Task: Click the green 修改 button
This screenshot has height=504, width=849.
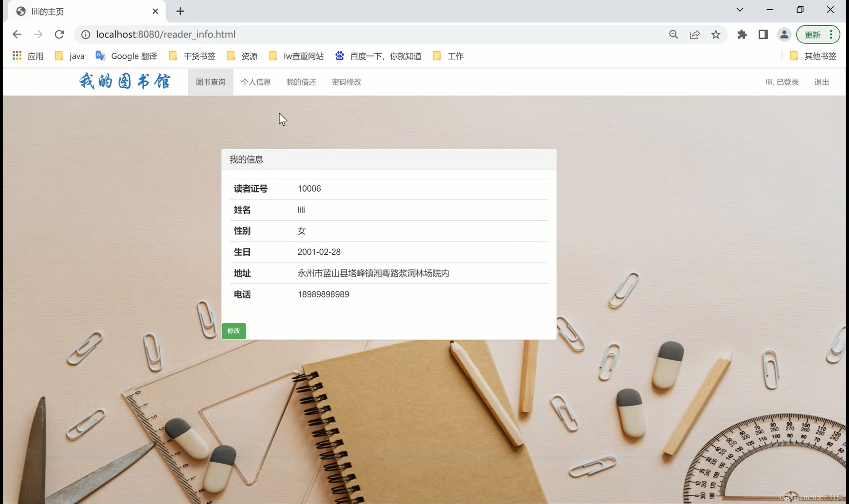Action: pyautogui.click(x=234, y=331)
